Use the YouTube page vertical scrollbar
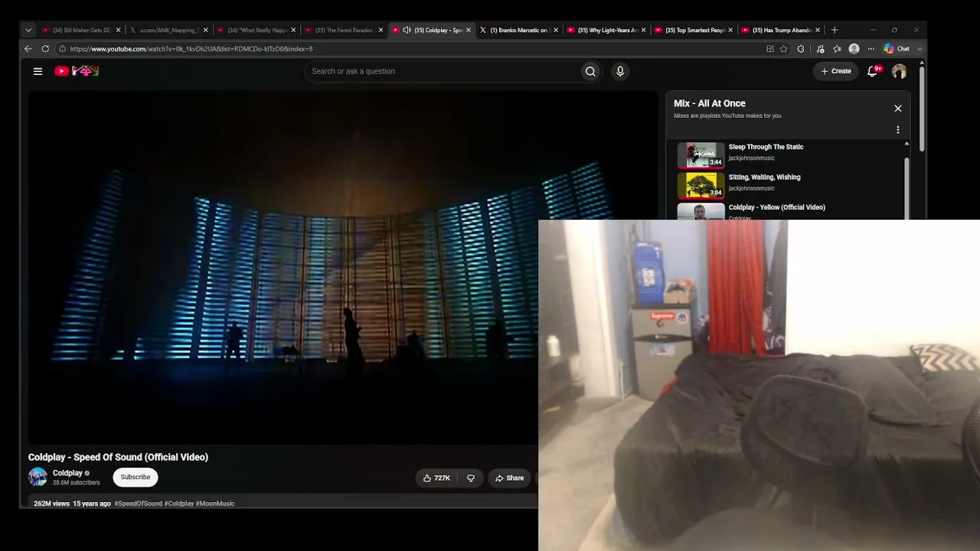Image resolution: width=980 pixels, height=551 pixels. coord(922,109)
